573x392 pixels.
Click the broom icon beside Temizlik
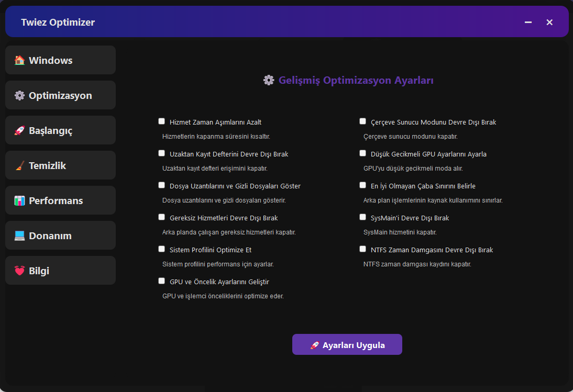[19, 165]
